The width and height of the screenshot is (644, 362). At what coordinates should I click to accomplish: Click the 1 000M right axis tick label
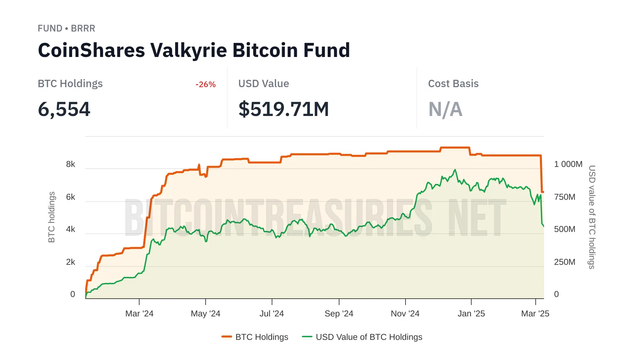(x=568, y=164)
